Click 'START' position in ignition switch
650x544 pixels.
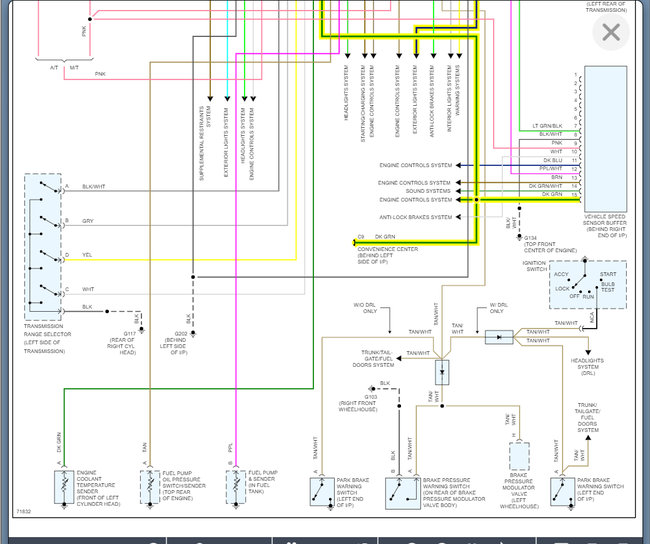click(x=608, y=274)
